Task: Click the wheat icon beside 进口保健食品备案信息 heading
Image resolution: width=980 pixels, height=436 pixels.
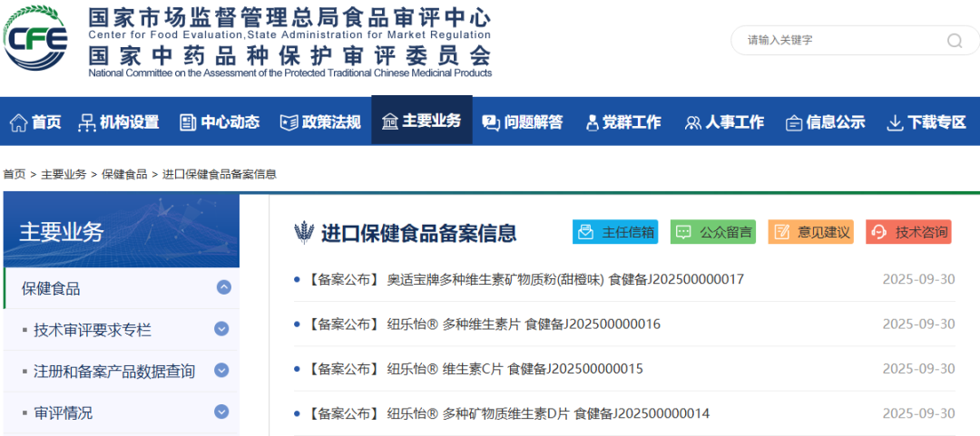Action: [x=304, y=232]
